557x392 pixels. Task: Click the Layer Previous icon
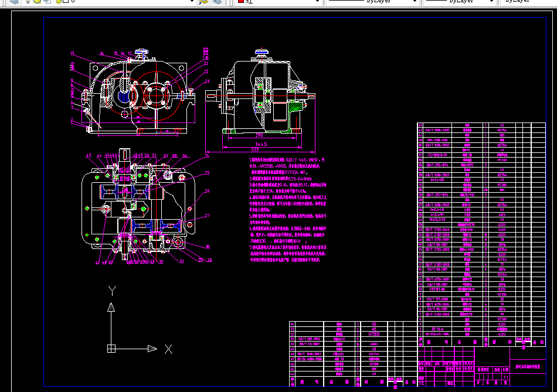[x=217, y=1]
